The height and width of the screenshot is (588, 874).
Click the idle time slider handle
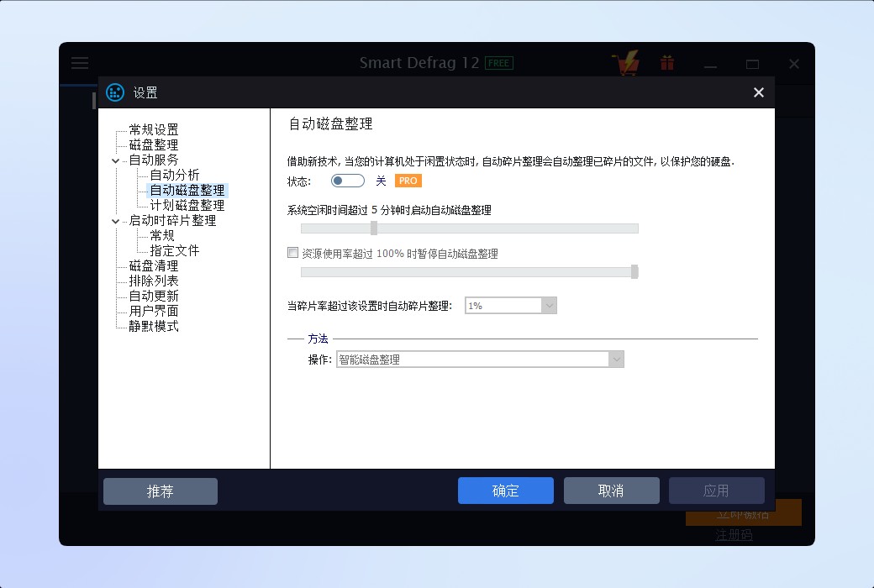pyautogui.click(x=374, y=228)
